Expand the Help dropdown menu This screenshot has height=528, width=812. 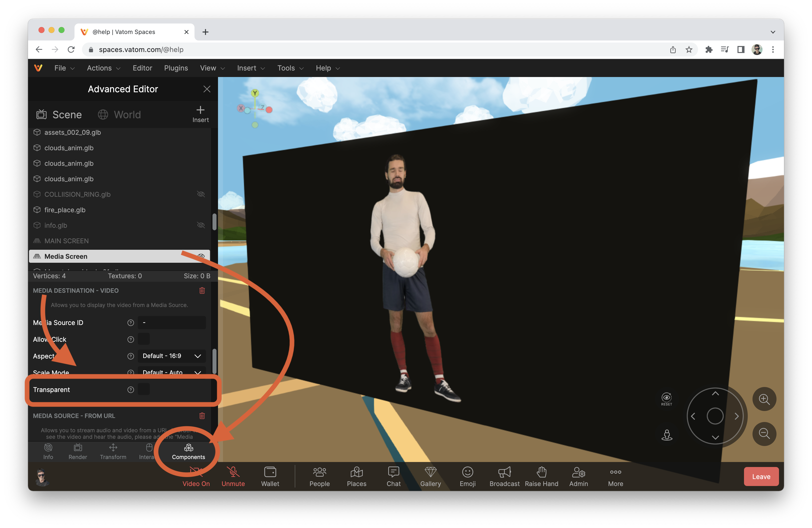[327, 68]
